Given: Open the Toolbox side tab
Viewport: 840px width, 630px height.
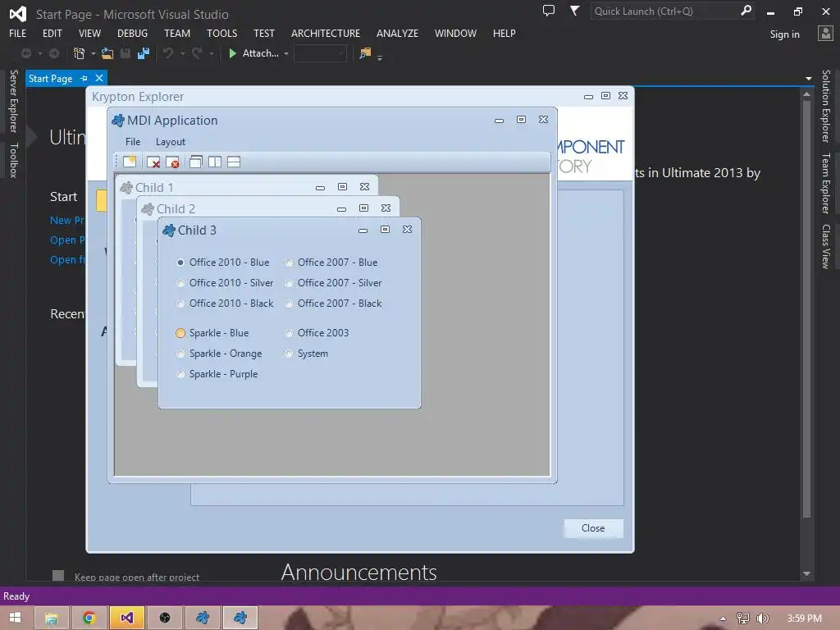Looking at the screenshot, I should [x=13, y=160].
